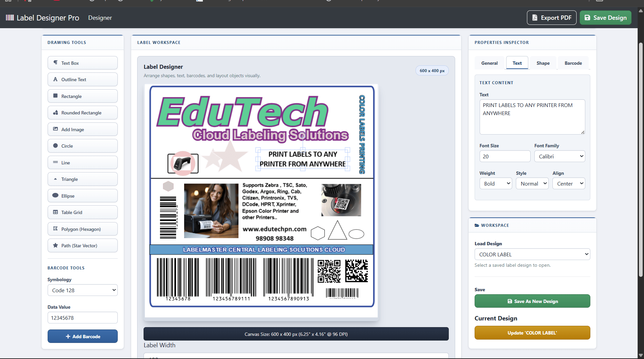Switch to the Barcode properties tab
The image size is (644, 359).
[x=573, y=63]
